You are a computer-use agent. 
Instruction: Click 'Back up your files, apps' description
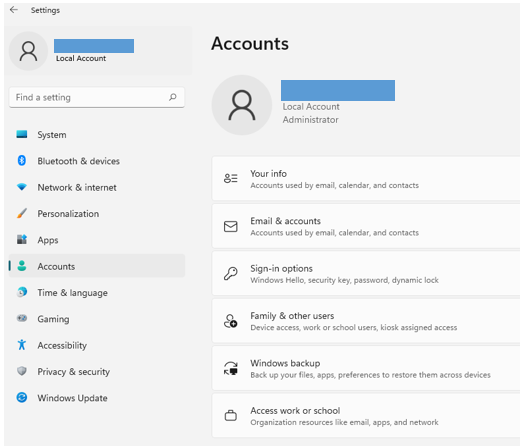click(x=370, y=375)
